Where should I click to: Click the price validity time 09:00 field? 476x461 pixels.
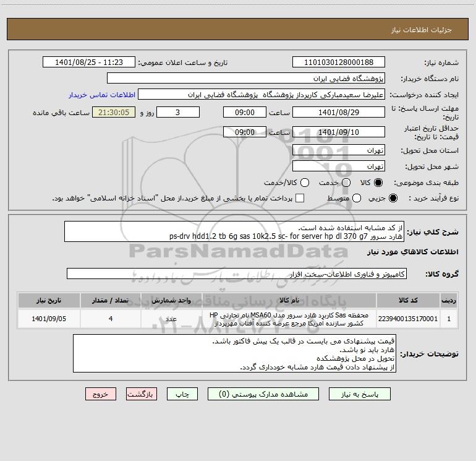click(245, 132)
